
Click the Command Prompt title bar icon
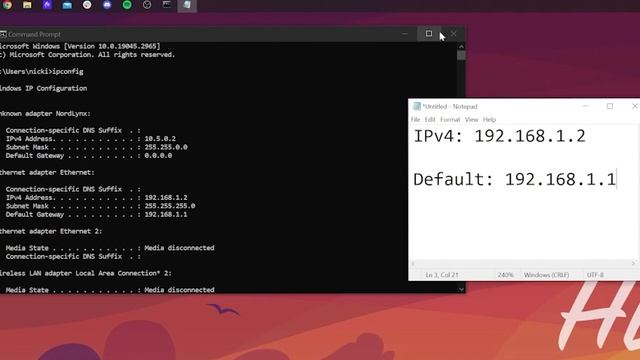pos(3,34)
